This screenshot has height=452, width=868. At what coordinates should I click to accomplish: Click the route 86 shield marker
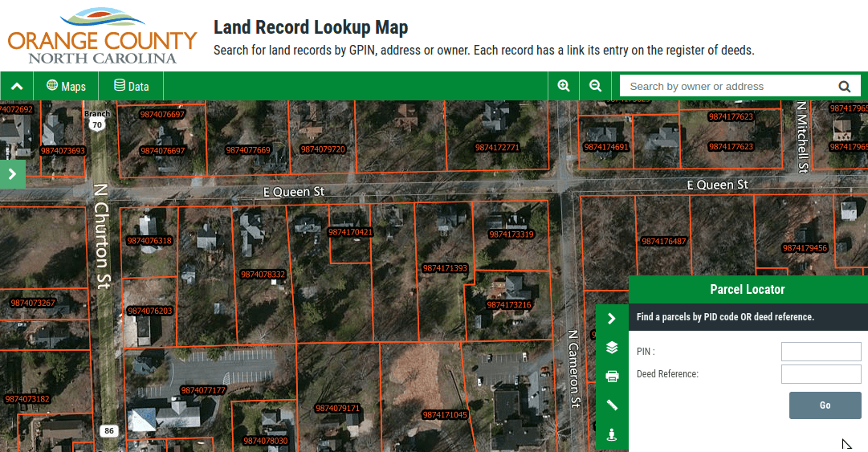[109, 430]
